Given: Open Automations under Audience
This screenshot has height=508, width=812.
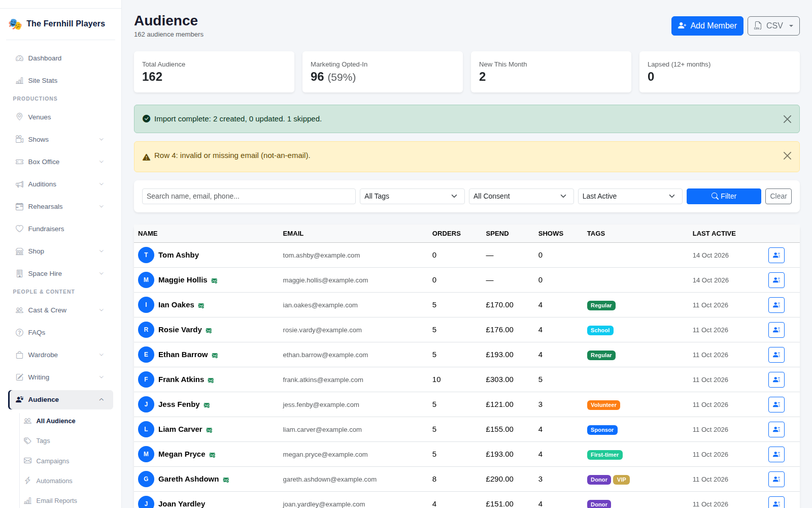Looking at the screenshot, I should click(x=66, y=481).
